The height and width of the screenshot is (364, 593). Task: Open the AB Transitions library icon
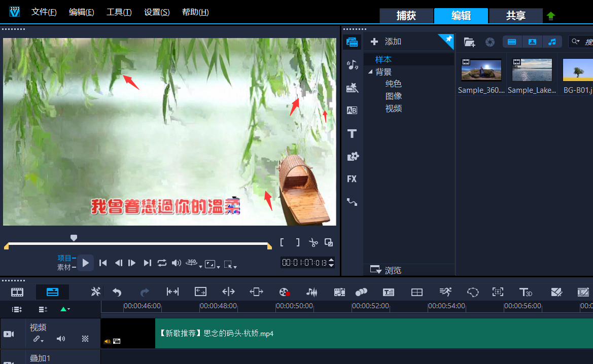click(x=352, y=111)
